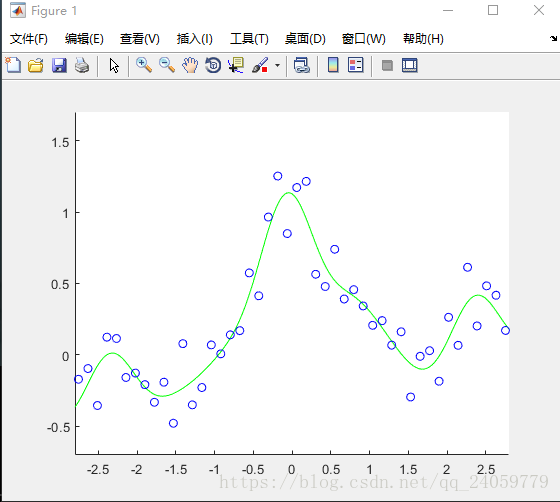This screenshot has height=502, width=560.
Task: Activate the Brush data tool
Action: pos(260,65)
